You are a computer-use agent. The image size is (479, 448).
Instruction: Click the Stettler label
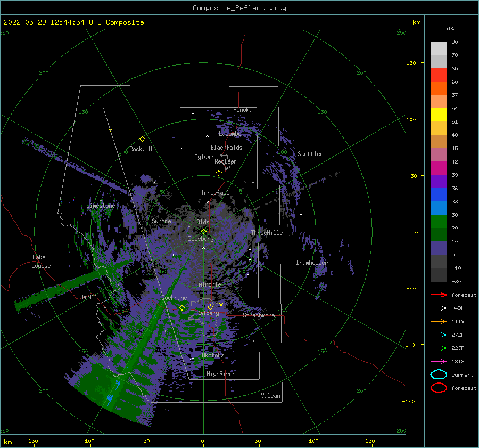pos(310,154)
